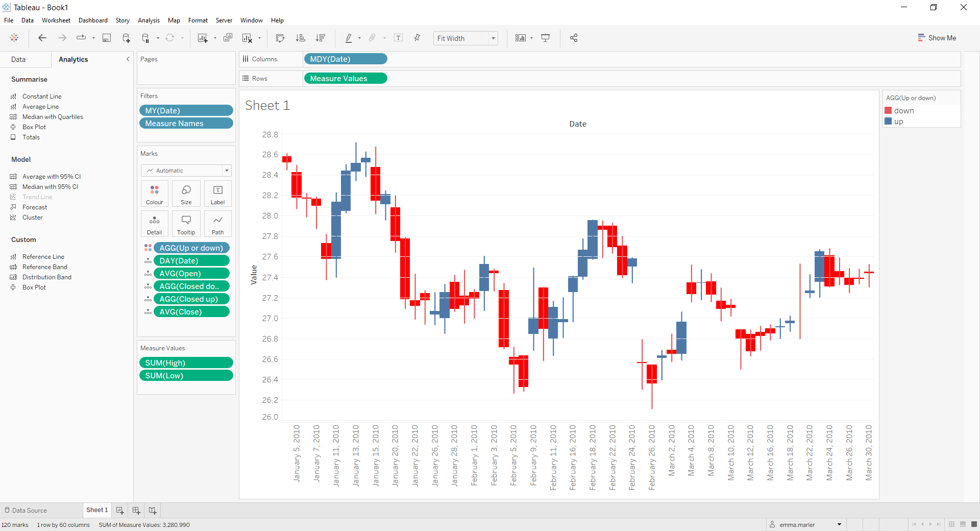Click the Data Source tab
This screenshot has width=980, height=531.
[x=28, y=510]
